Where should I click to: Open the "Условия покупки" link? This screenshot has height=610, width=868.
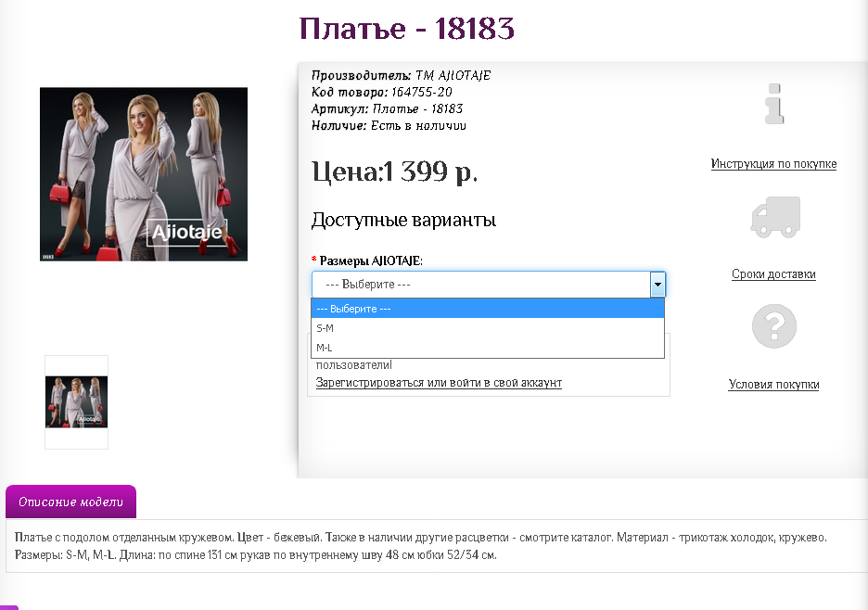tap(773, 384)
